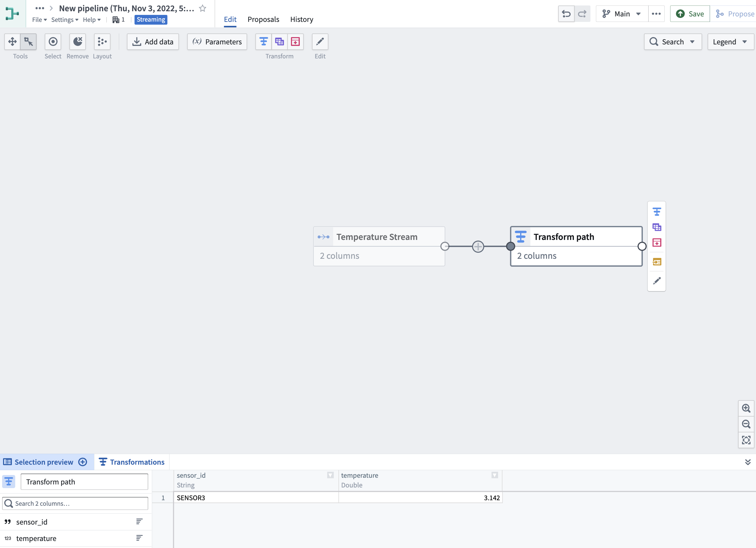
Task: Click the Edit pencil icon in the toolbar
Action: [320, 42]
